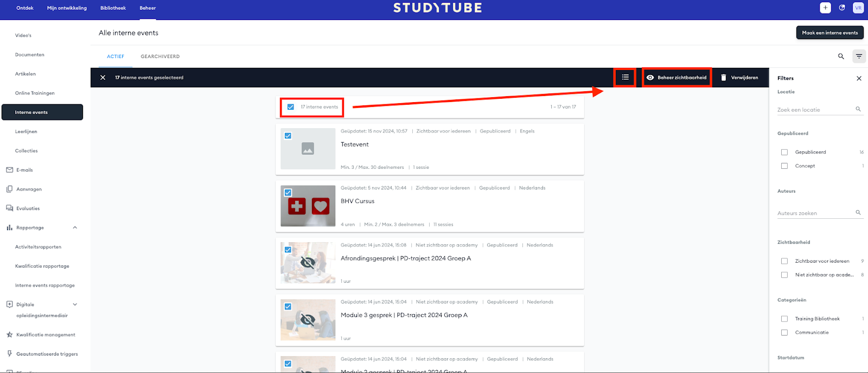
Task: Open the Testevent placeholder thumbnail
Action: pos(308,149)
